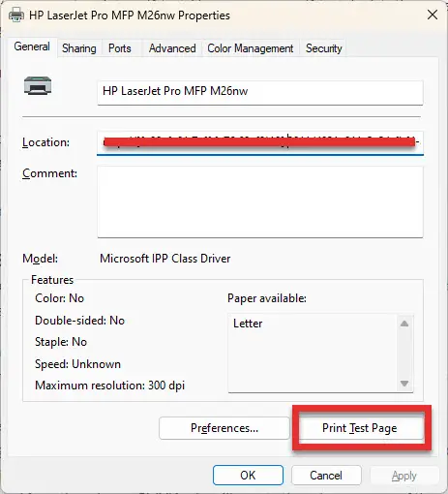Click into the printer name field
The width and height of the screenshot is (448, 494).
[260, 93]
